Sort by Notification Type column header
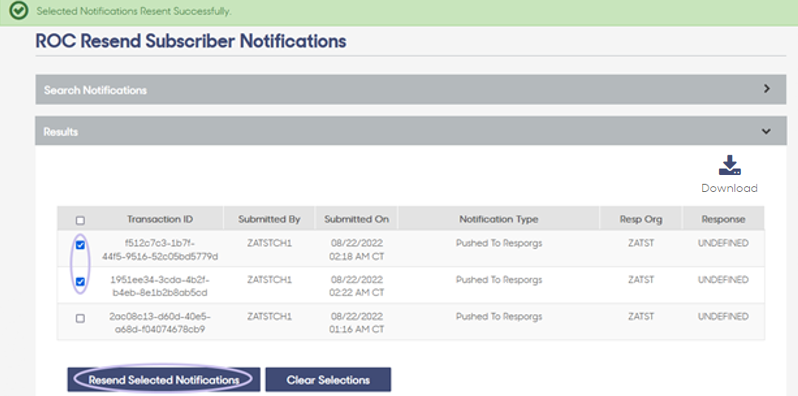Viewport: 798px width, 396px height. [499, 219]
